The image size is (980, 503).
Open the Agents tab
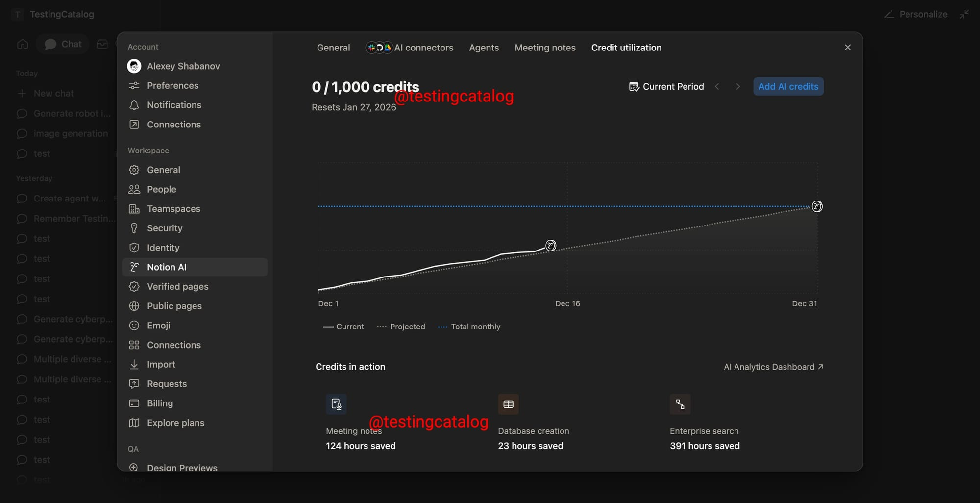484,48
